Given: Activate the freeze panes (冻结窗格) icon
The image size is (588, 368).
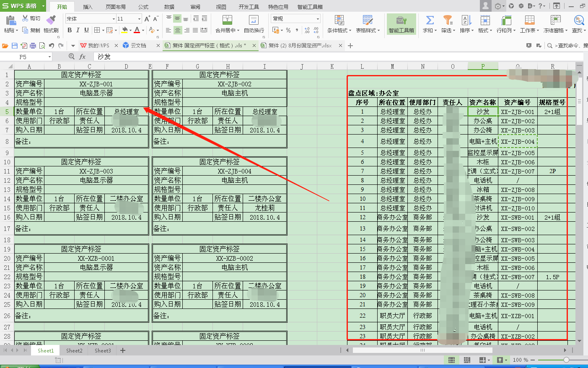Looking at the screenshot, I should pyautogui.click(x=555, y=24).
